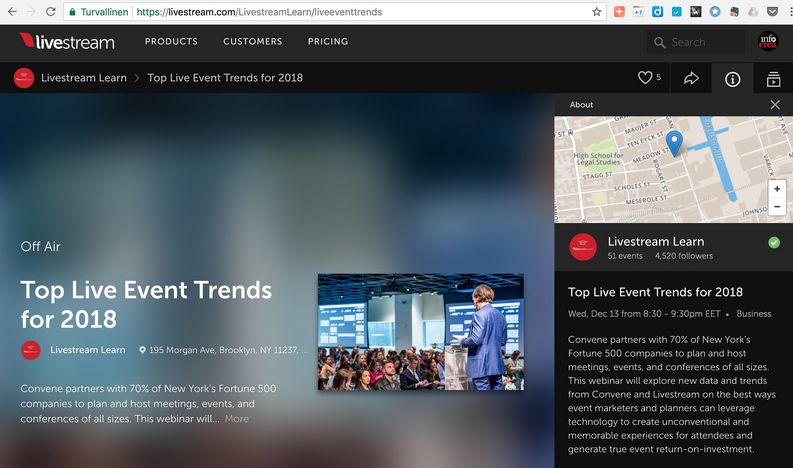Click Livestream Learn breadcrumb avatar icon

tap(24, 78)
